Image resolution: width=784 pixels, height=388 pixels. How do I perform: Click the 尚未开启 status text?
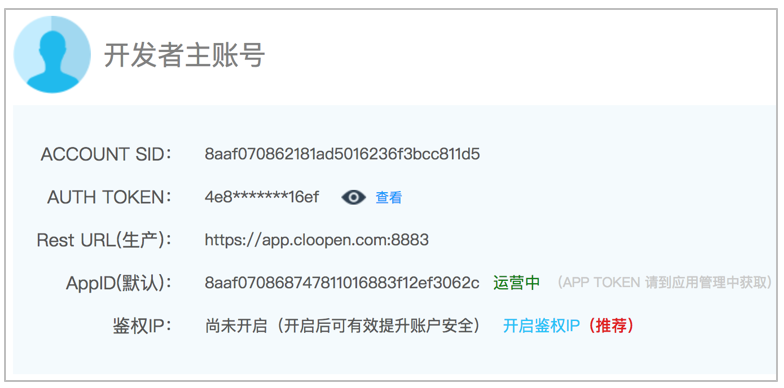[x=236, y=326]
